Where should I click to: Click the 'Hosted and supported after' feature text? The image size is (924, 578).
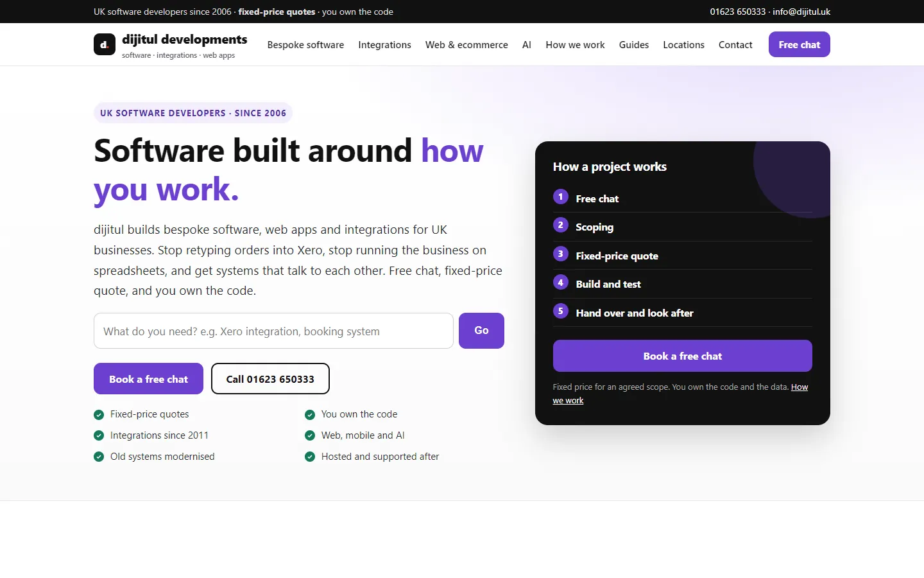[381, 457]
